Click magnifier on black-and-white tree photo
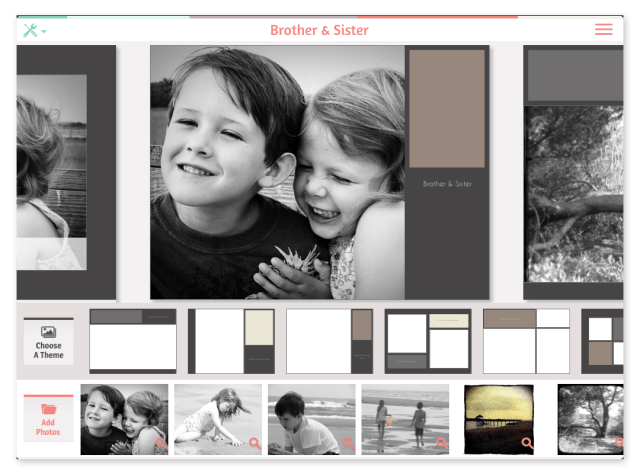 [617, 442]
